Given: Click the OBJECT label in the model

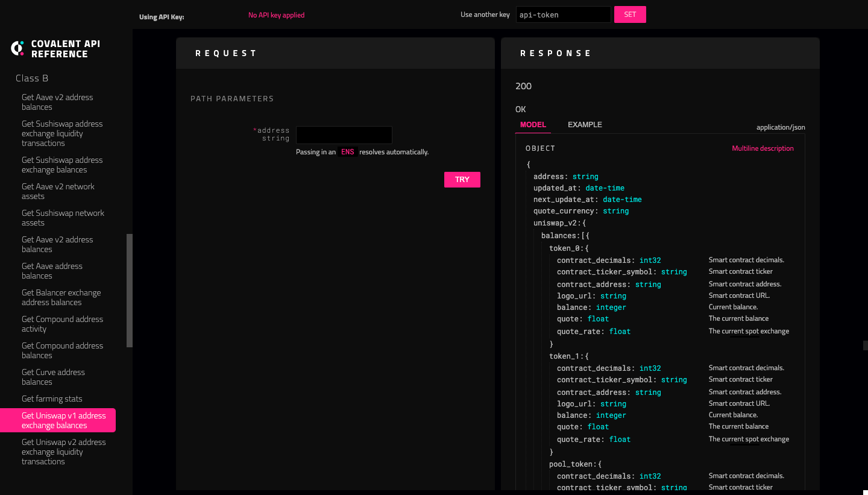Looking at the screenshot, I should [540, 148].
